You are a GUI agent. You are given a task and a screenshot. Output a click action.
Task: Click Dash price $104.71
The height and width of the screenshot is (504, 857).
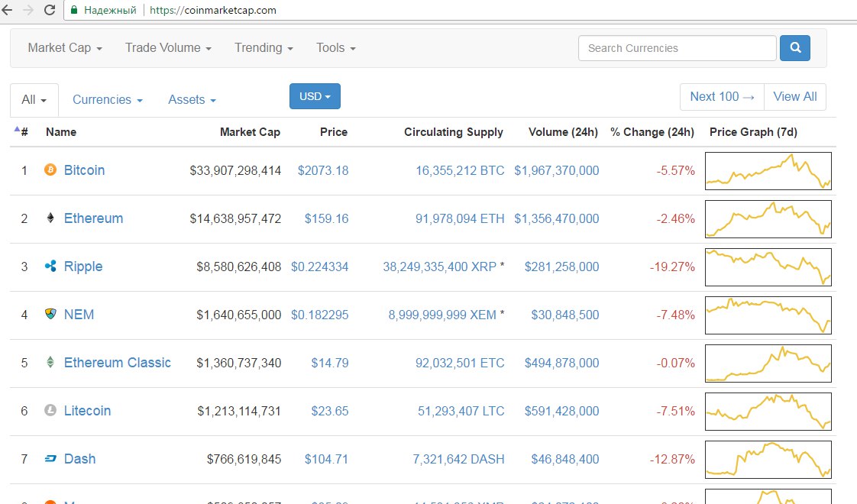point(326,459)
